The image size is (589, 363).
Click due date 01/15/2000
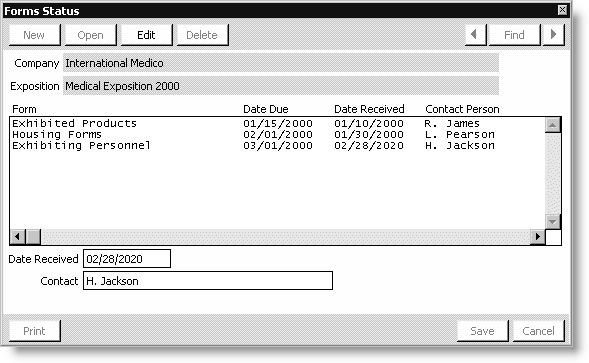(278, 123)
